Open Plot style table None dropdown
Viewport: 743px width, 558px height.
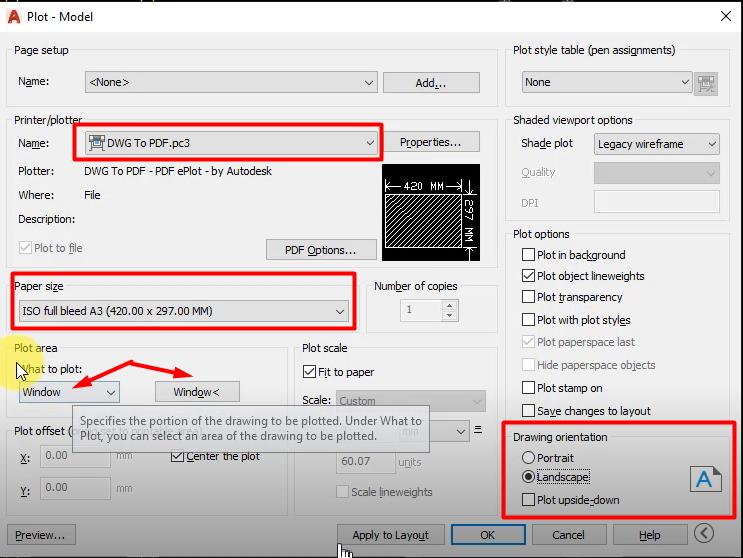(x=607, y=82)
